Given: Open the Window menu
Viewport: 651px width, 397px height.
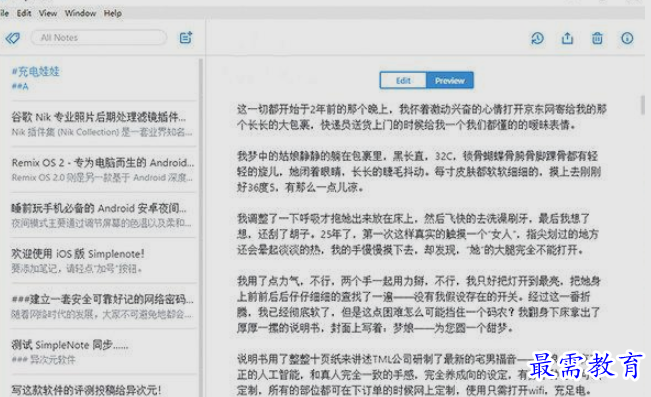Looking at the screenshot, I should [x=80, y=13].
